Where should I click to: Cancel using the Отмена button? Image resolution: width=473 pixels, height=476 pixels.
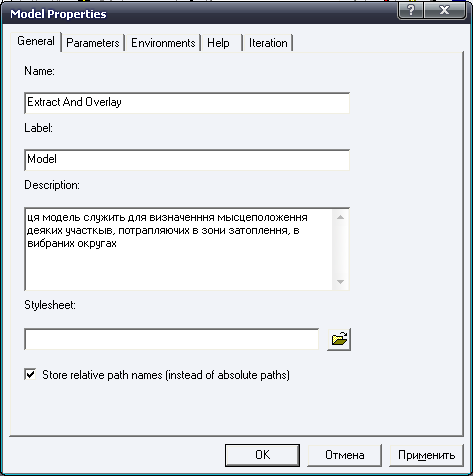344,455
